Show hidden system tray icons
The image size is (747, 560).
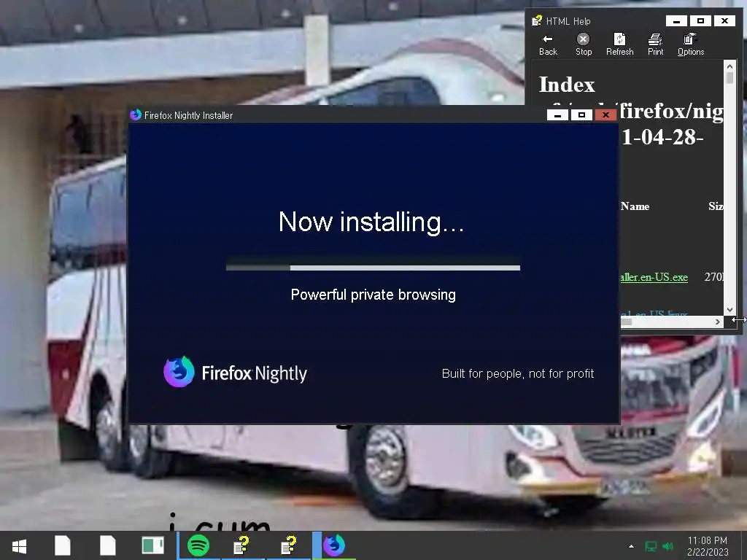tap(631, 546)
